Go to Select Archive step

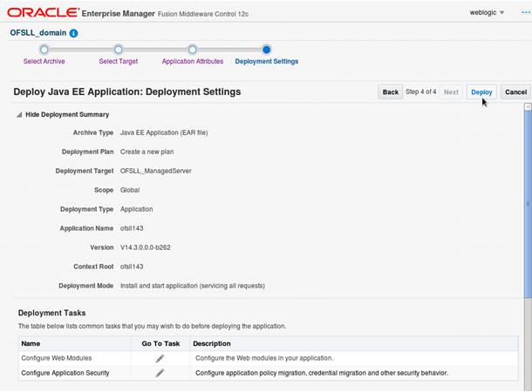(44, 61)
